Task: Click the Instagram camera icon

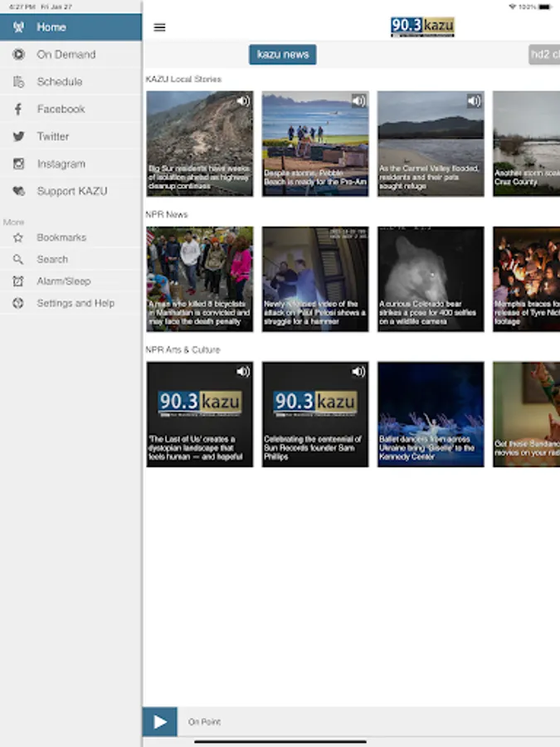Action: tap(18, 164)
